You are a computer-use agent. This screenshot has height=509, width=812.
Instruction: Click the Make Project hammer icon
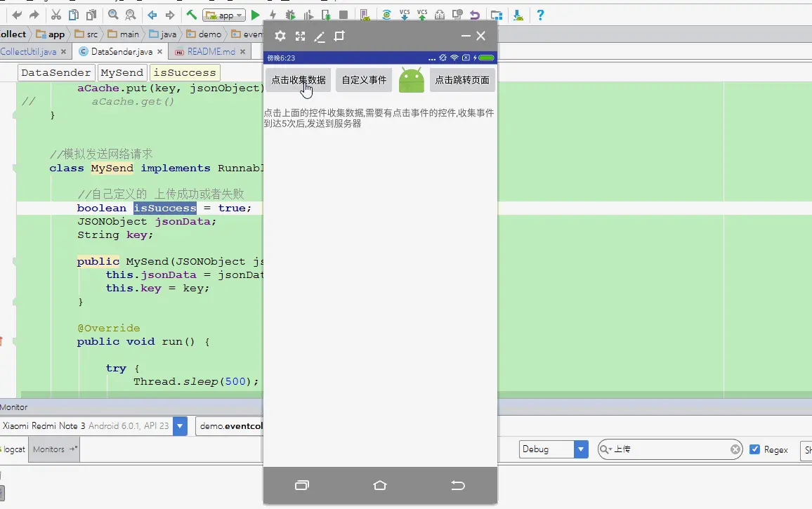coord(192,15)
